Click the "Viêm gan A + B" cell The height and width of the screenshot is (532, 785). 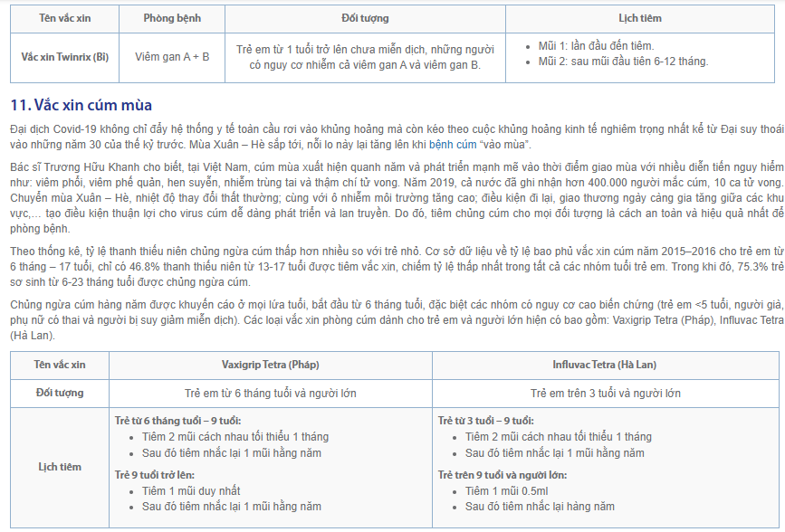click(x=172, y=56)
